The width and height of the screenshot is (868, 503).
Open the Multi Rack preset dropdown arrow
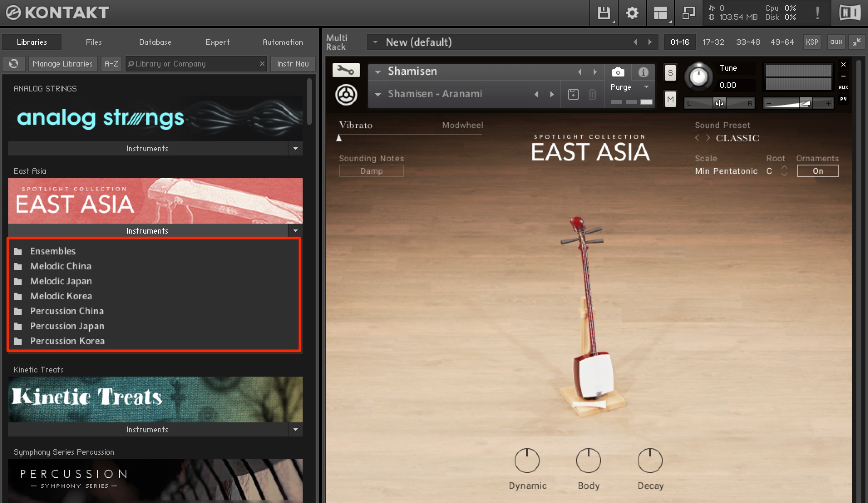[x=375, y=42]
